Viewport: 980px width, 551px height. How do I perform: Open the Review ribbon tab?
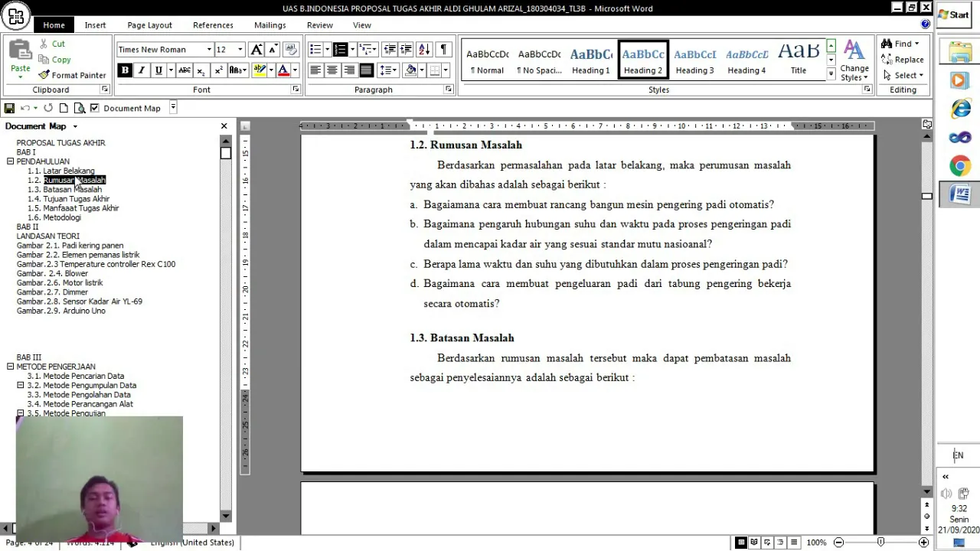point(319,25)
